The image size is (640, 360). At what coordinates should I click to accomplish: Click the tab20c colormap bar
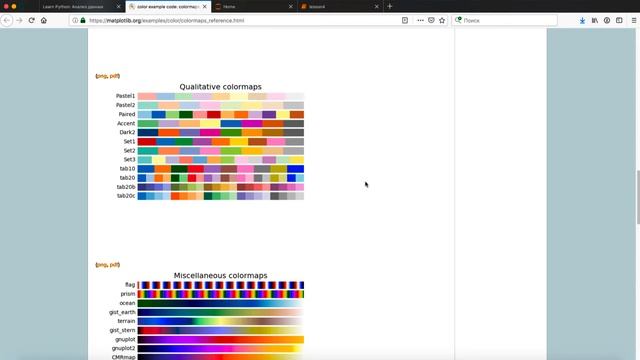tap(220, 196)
